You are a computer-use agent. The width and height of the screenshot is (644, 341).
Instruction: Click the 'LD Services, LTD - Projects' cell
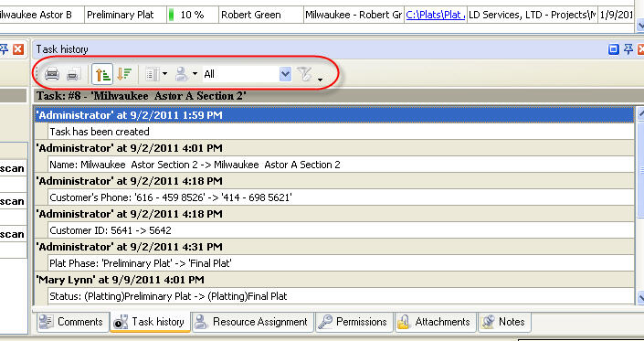tap(532, 15)
